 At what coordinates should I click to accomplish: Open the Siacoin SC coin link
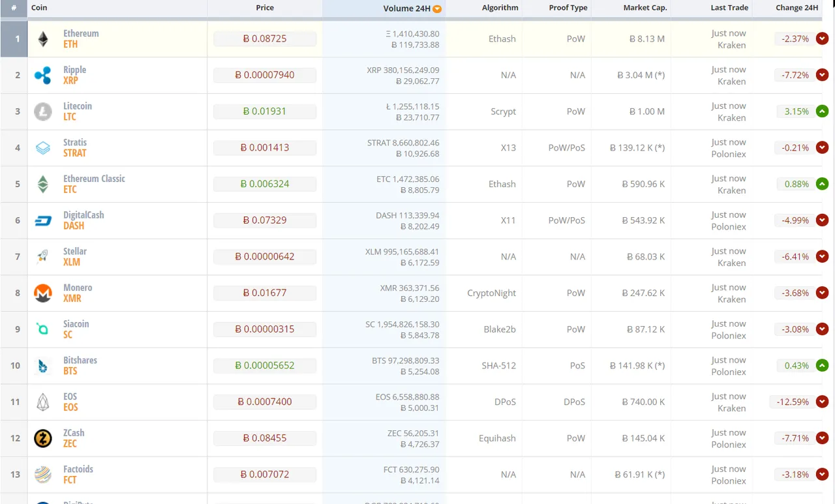tap(76, 329)
